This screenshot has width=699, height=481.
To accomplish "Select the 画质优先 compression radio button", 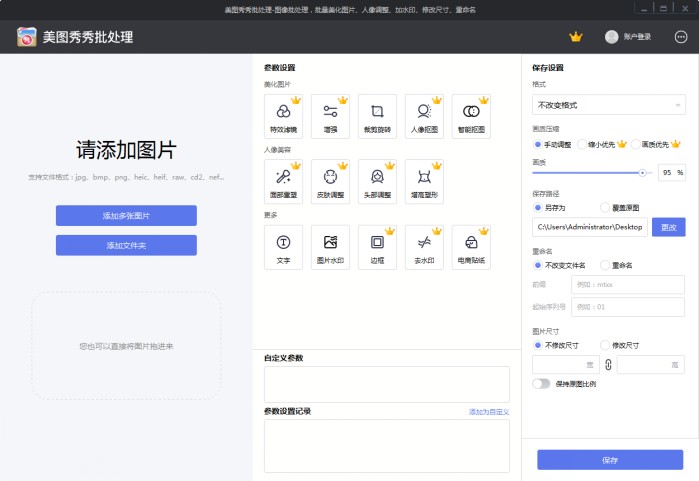I will [635, 144].
